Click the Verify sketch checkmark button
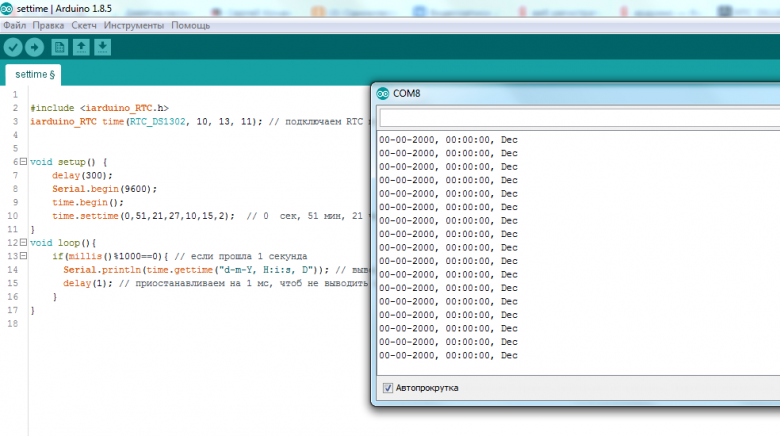This screenshot has width=780, height=436. pos(13,47)
